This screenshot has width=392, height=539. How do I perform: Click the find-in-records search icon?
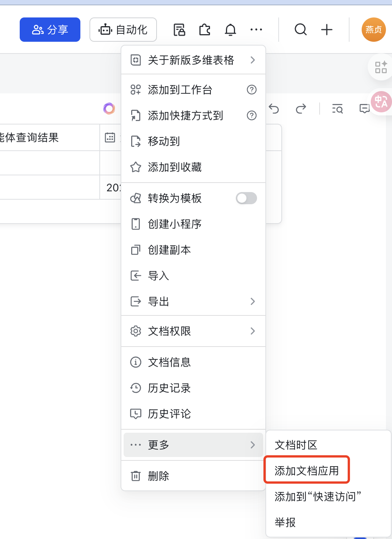(337, 109)
